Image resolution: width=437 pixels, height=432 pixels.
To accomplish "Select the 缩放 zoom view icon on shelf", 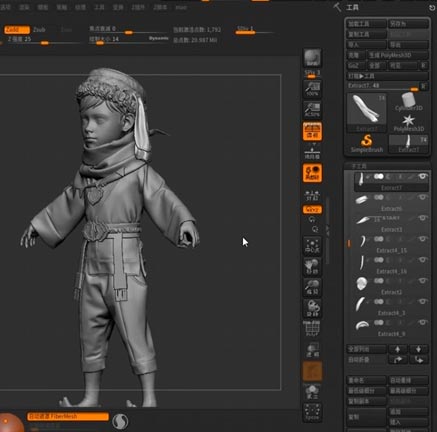I will pos(312,287).
